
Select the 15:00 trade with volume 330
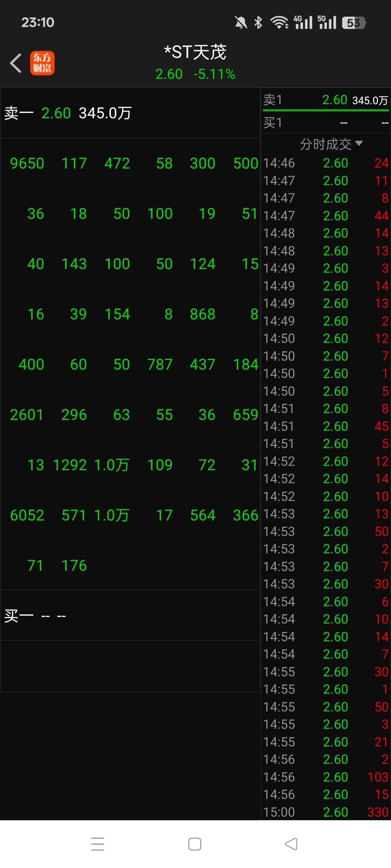coord(326,812)
